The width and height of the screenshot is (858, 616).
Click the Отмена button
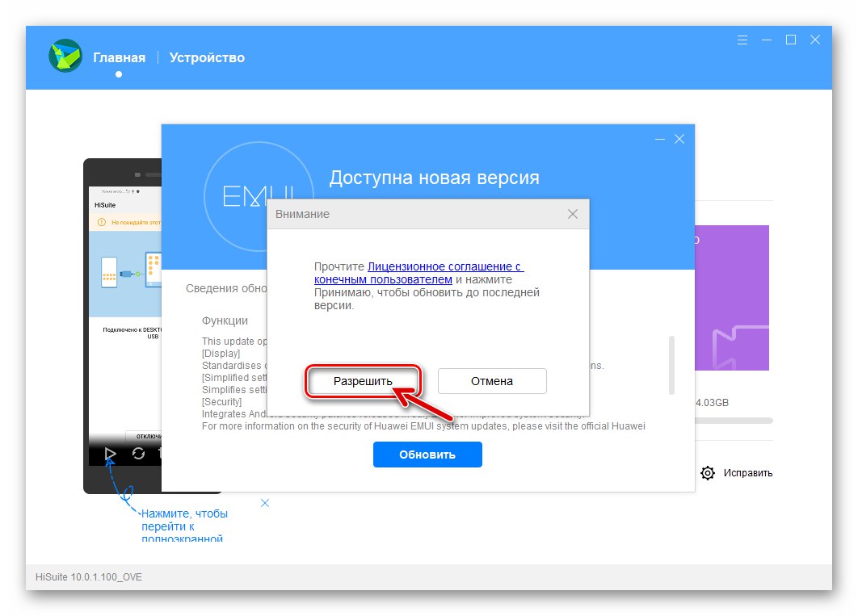[x=492, y=381]
